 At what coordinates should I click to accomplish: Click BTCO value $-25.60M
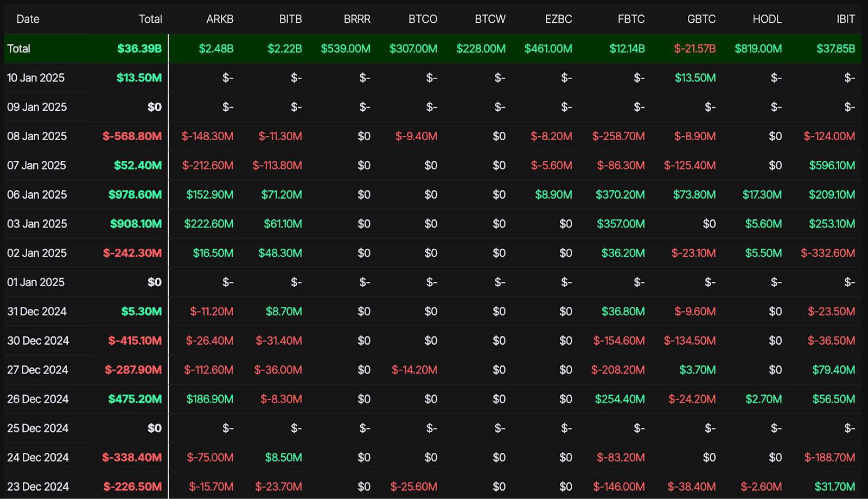414,487
